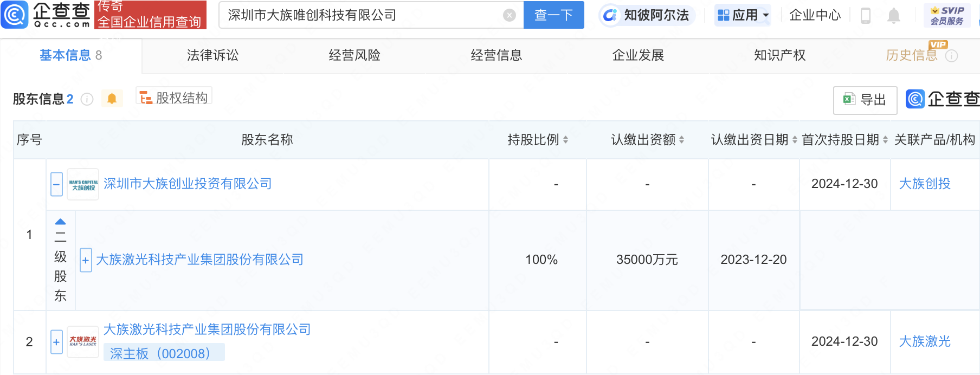Toggle shareholder change alert bell

pos(112,99)
